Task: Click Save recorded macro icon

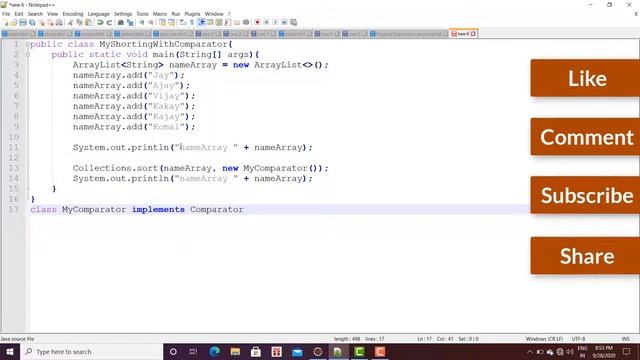Action: (x=293, y=22)
